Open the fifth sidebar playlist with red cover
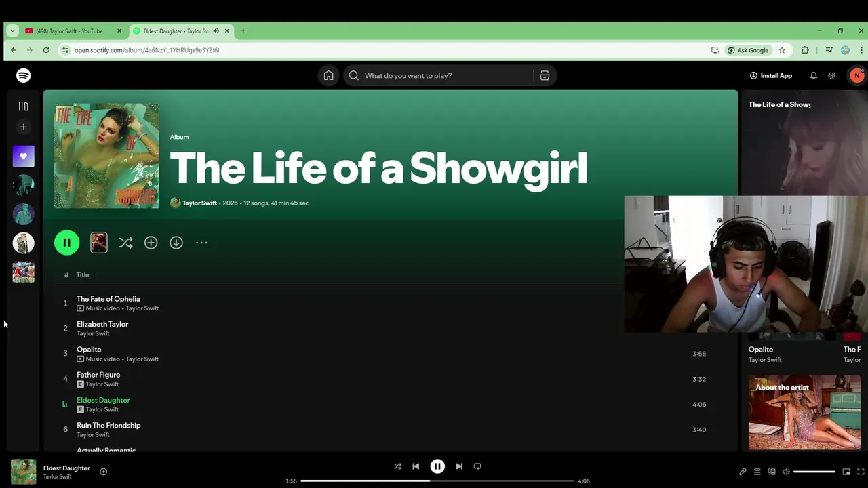 pos(24,272)
